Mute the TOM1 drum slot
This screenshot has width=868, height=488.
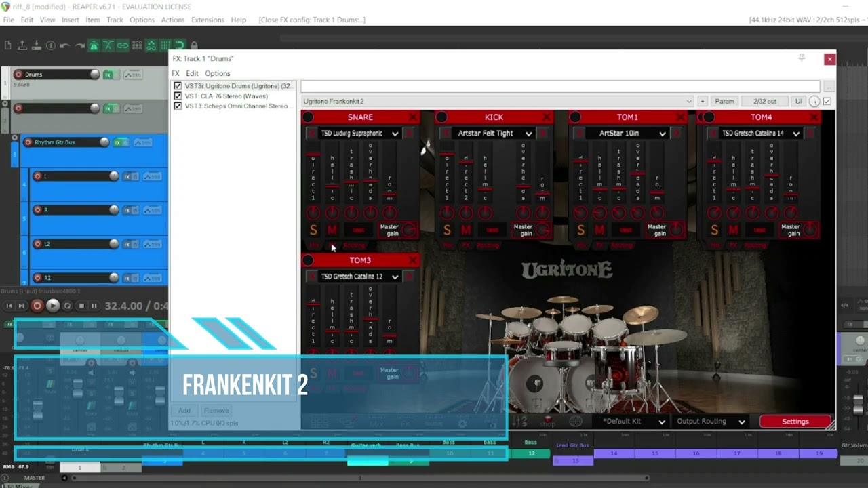(599, 230)
